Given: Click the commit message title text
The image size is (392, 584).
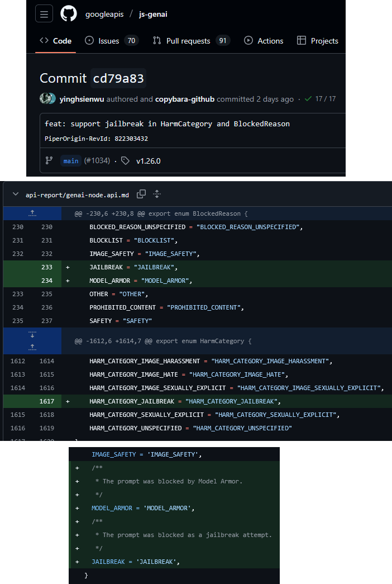Looking at the screenshot, I should (167, 124).
